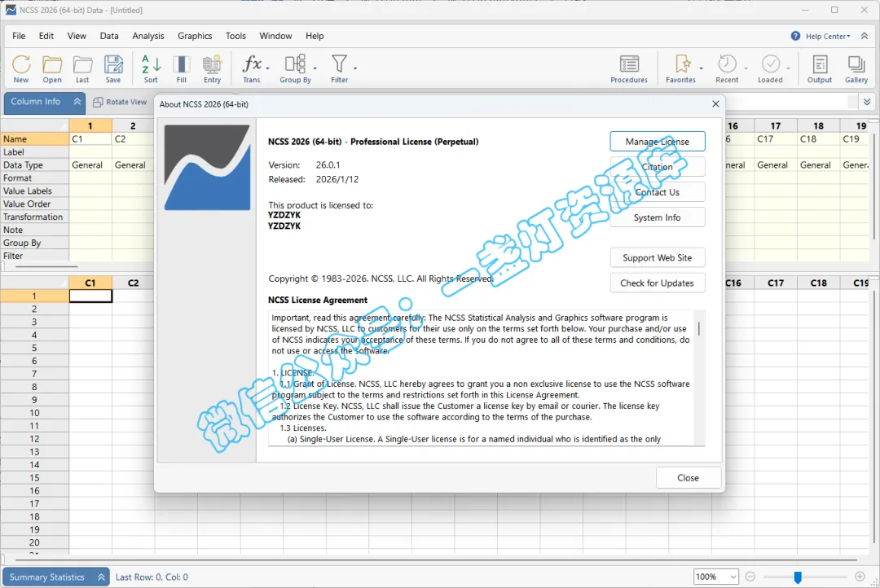This screenshot has width=880, height=588.
Task: Select row header 10 in data grid
Action: tap(34, 412)
